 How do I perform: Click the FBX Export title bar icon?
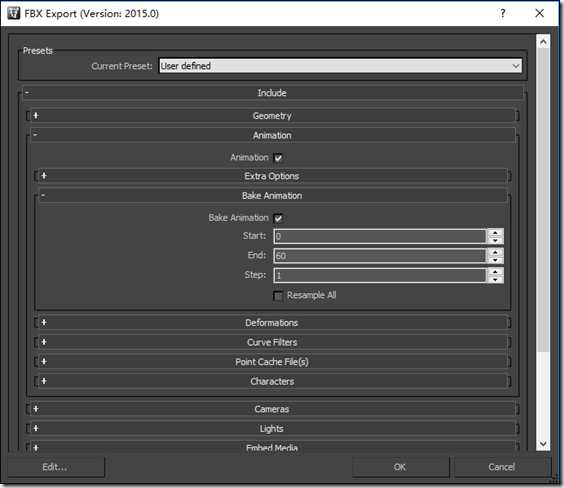tap(14, 13)
